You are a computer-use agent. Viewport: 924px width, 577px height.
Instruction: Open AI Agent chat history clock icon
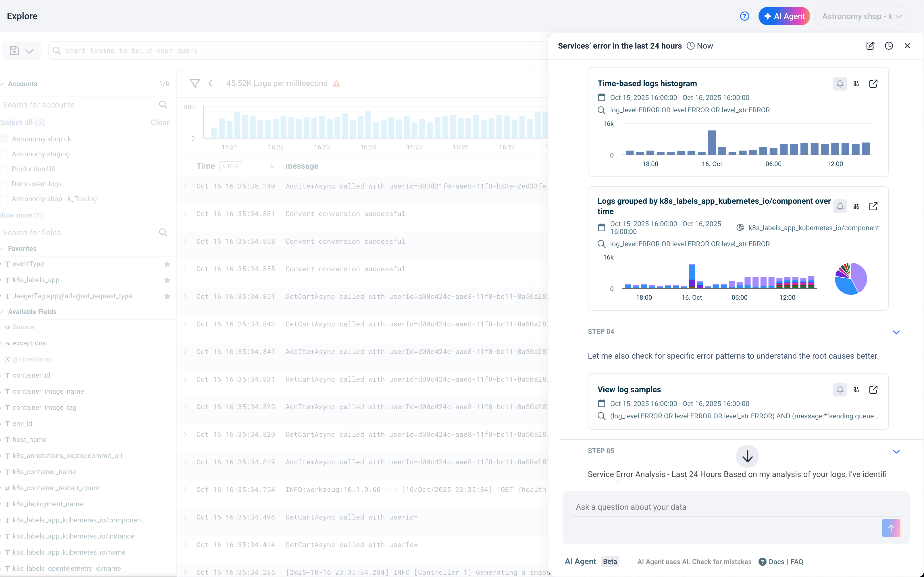click(x=889, y=46)
